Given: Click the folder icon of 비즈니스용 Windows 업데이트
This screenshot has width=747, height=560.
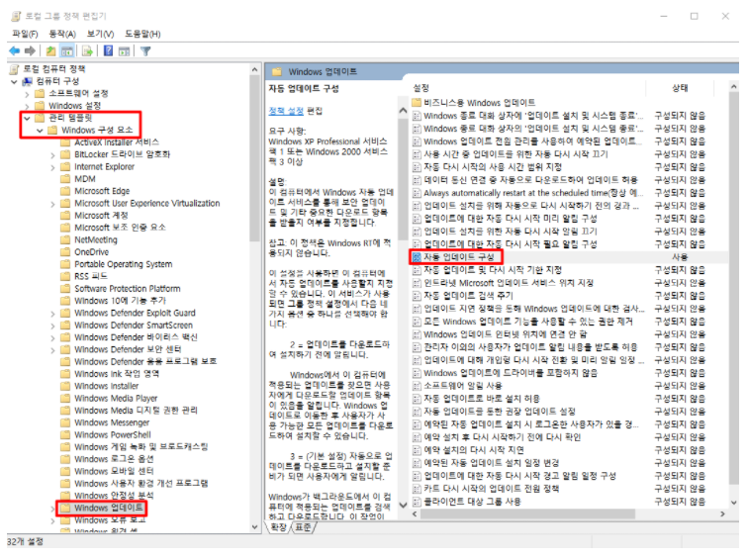Looking at the screenshot, I should [417, 103].
